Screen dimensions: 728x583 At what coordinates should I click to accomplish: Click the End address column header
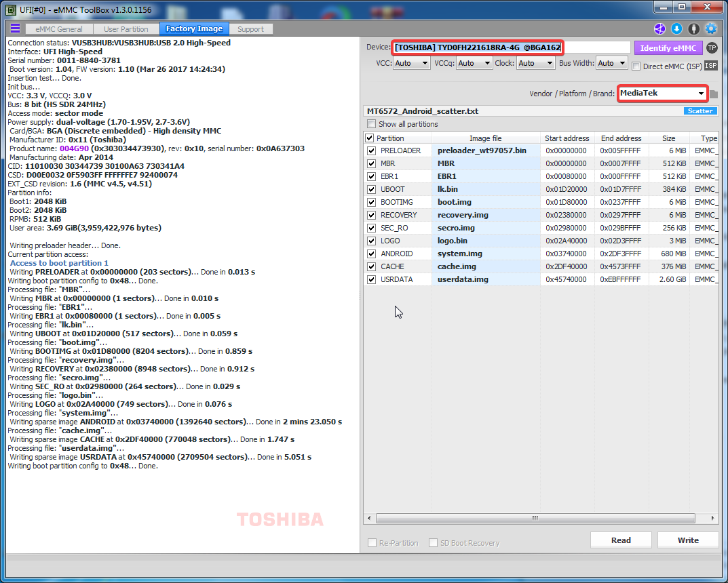(621, 138)
